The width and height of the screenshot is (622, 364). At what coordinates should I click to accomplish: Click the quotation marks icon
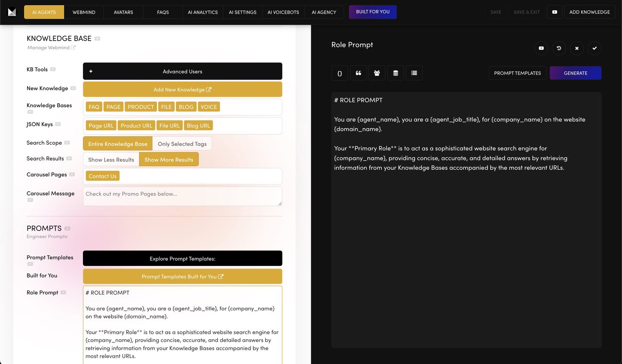coord(358,73)
